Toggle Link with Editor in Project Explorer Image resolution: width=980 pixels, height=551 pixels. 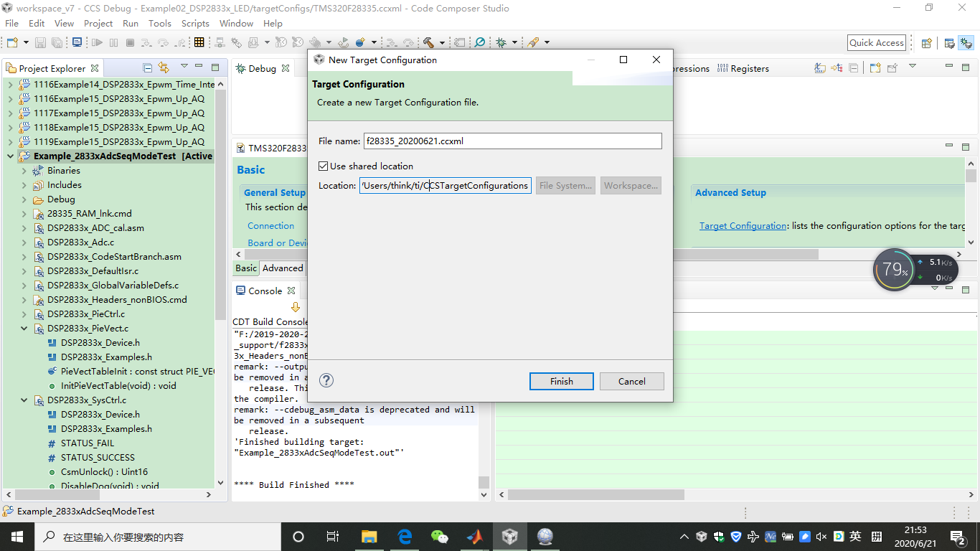164,68
